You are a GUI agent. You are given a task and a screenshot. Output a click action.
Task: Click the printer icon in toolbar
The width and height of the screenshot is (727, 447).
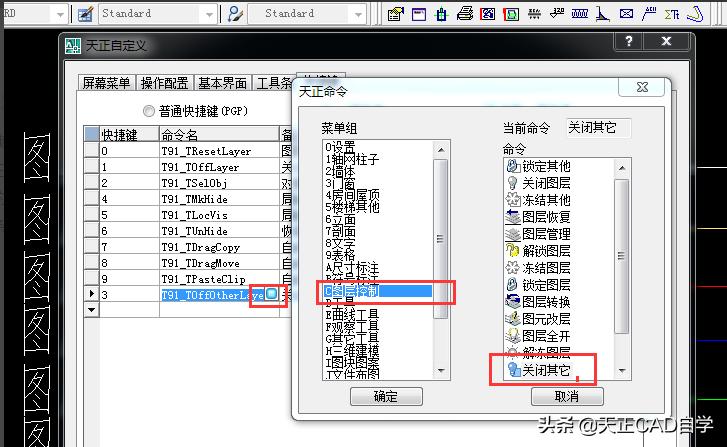[x=465, y=14]
